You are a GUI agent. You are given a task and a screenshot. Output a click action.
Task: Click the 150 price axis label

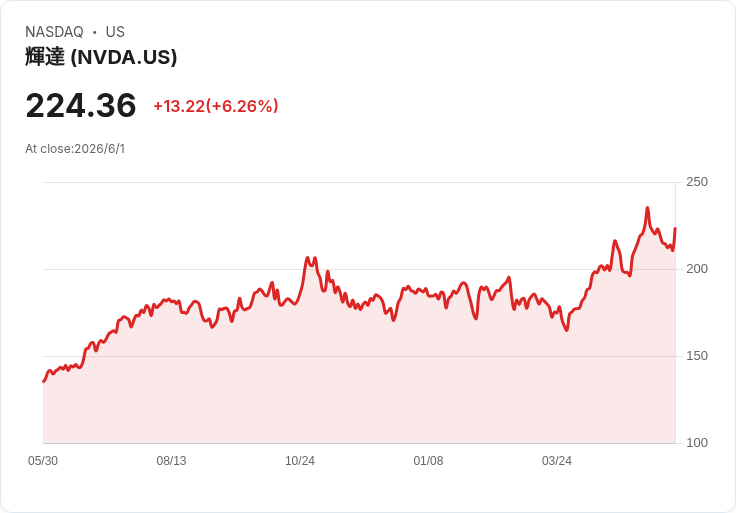pos(697,356)
